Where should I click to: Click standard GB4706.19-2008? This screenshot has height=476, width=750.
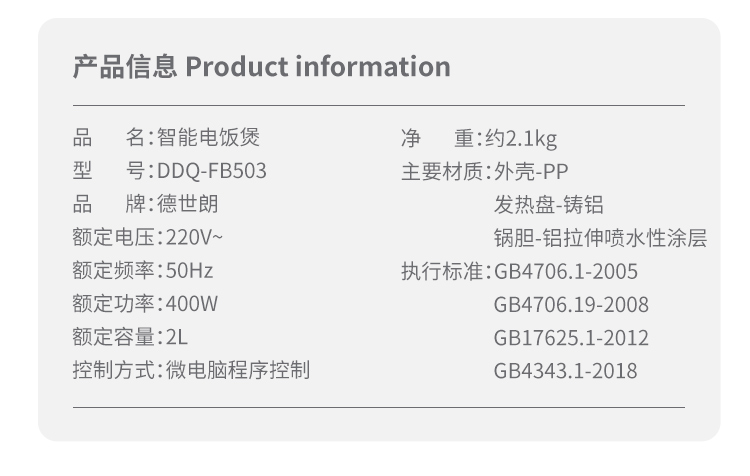point(571,305)
